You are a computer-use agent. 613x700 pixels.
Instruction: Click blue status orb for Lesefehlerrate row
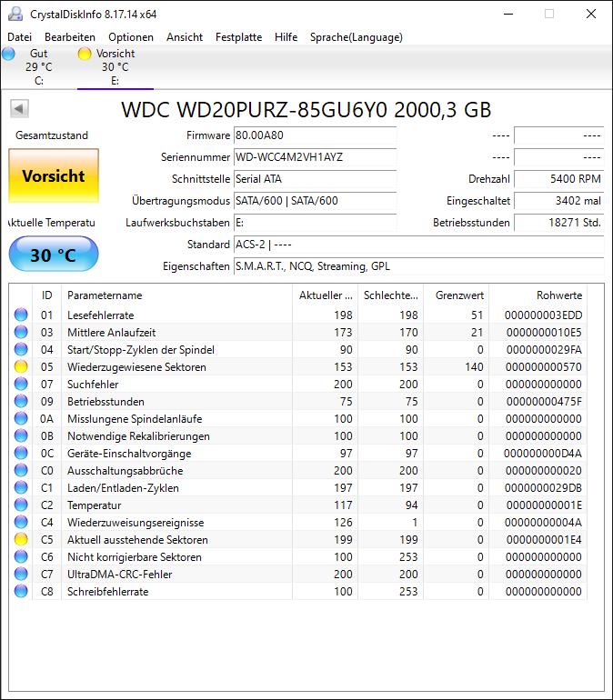tap(21, 315)
